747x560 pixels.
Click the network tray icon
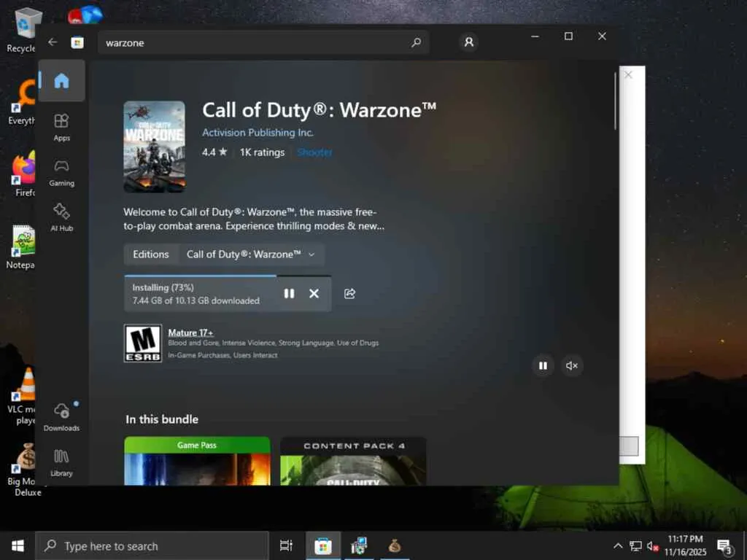tap(635, 545)
